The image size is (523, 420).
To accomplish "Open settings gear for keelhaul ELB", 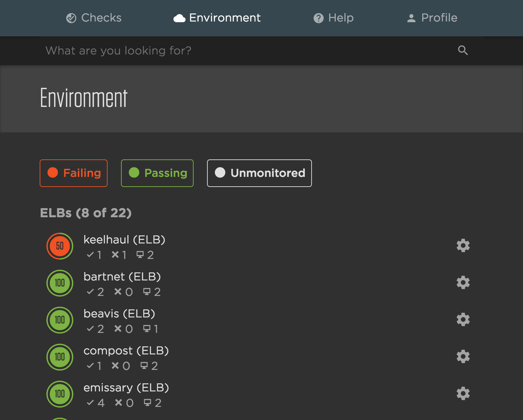I will (x=463, y=245).
